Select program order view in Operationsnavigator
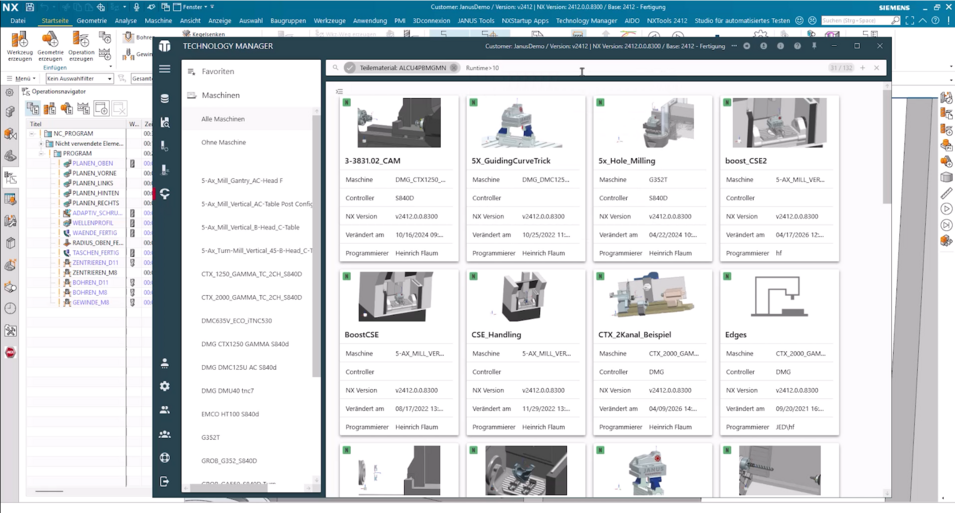 tap(33, 108)
